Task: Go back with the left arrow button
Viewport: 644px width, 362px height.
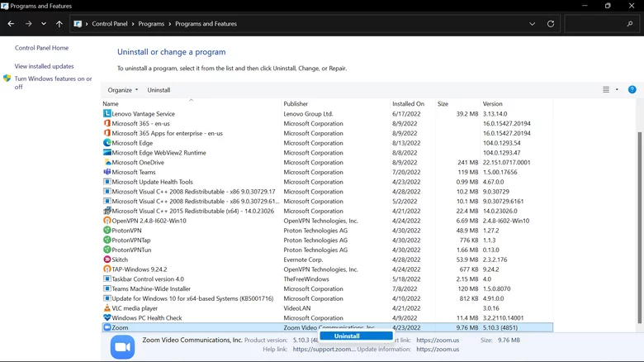Action: tap(11, 24)
